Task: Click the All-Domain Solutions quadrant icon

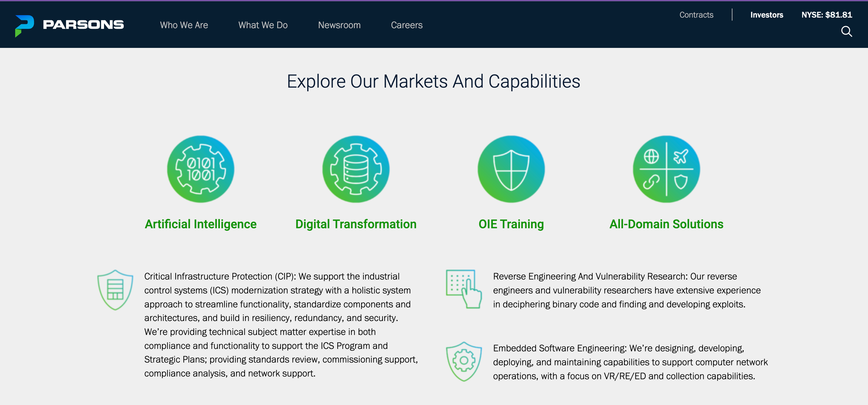Action: (666, 169)
